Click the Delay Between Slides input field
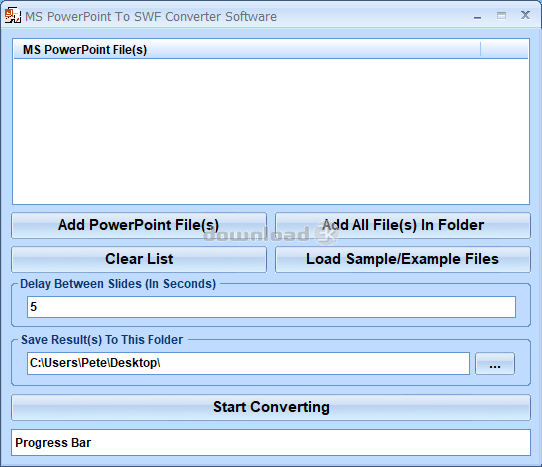Image resolution: width=542 pixels, height=467 pixels. click(271, 307)
